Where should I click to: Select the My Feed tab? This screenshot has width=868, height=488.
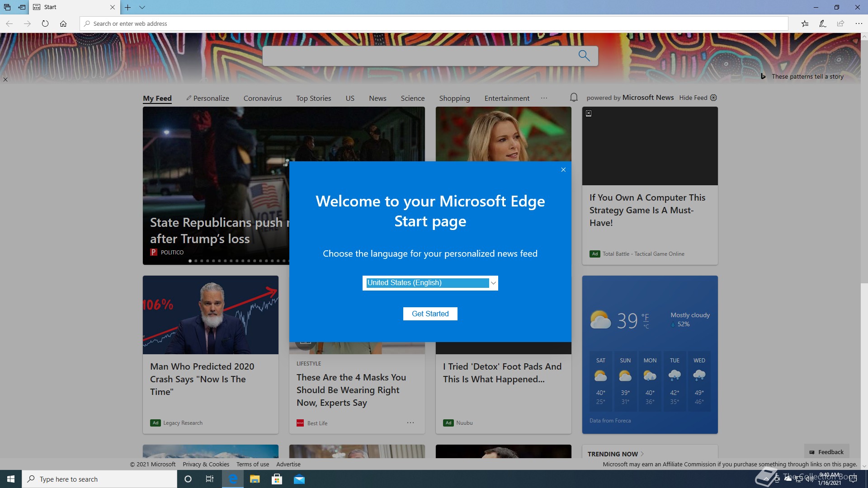click(x=157, y=98)
